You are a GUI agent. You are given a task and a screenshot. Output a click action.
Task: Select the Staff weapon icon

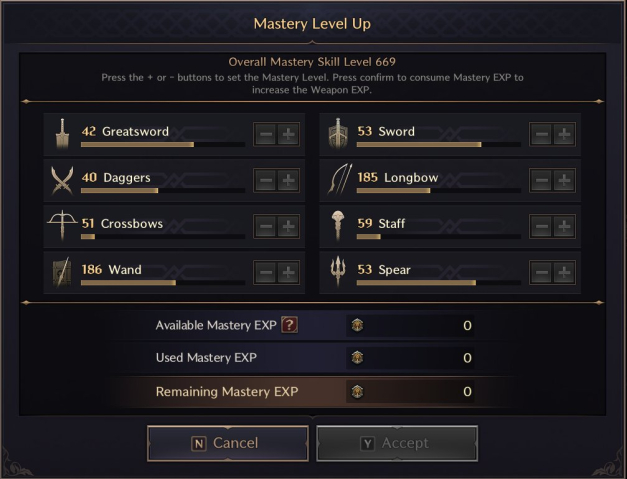tap(338, 226)
